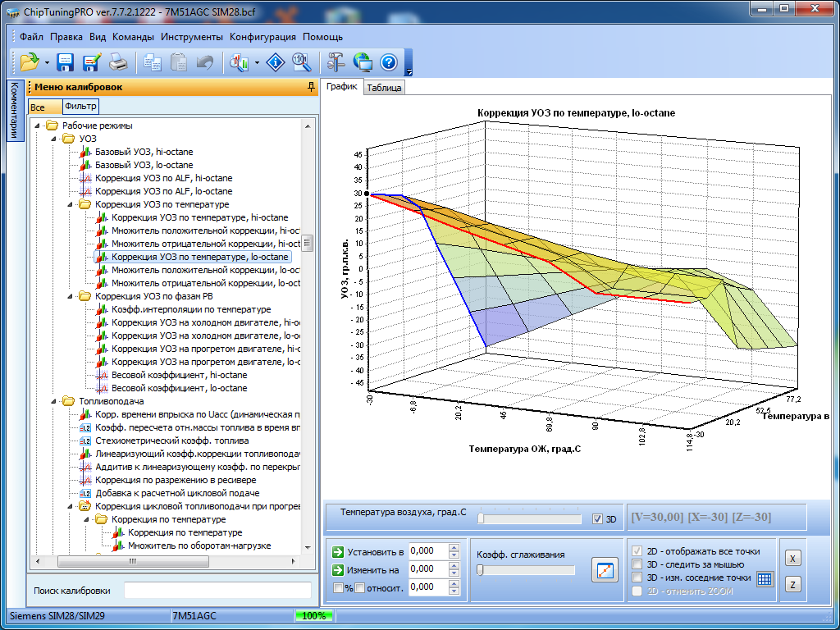Collapse the Рабочие режимы folder
Image resolution: width=840 pixels, height=630 pixels.
38,126
